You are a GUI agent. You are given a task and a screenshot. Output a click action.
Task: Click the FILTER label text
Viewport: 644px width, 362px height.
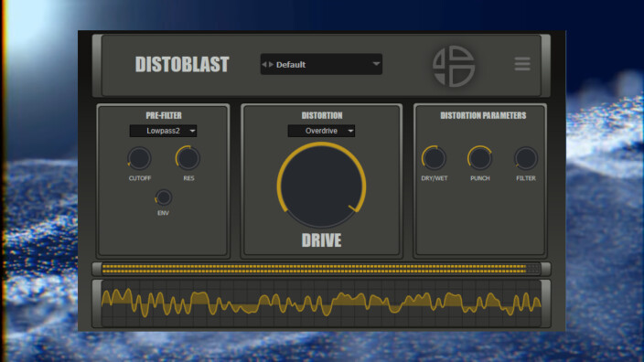tap(526, 178)
